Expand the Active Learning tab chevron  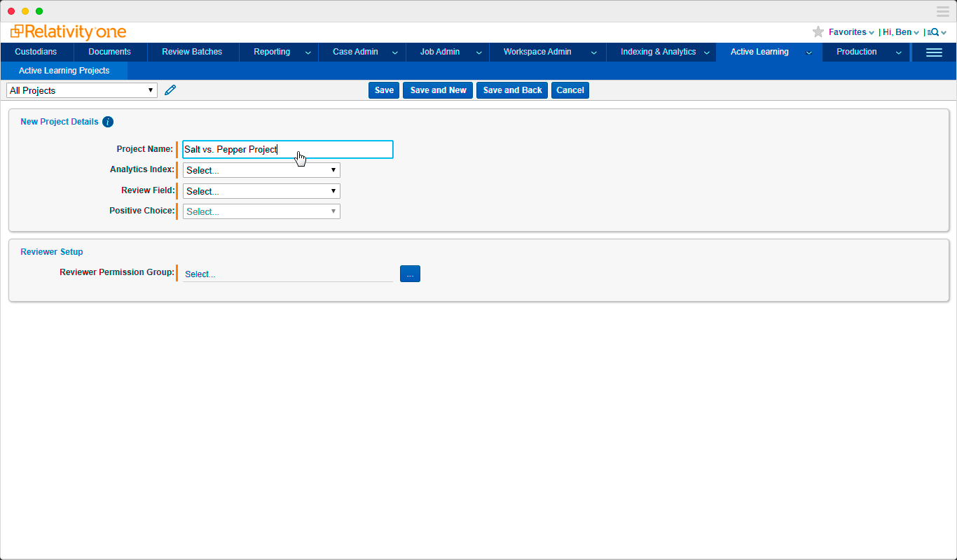pyautogui.click(x=809, y=52)
